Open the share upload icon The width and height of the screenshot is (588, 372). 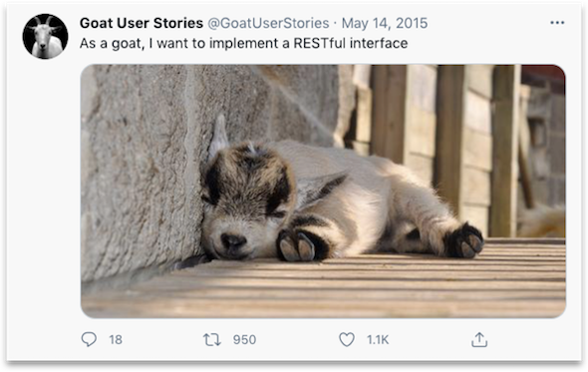tap(479, 339)
